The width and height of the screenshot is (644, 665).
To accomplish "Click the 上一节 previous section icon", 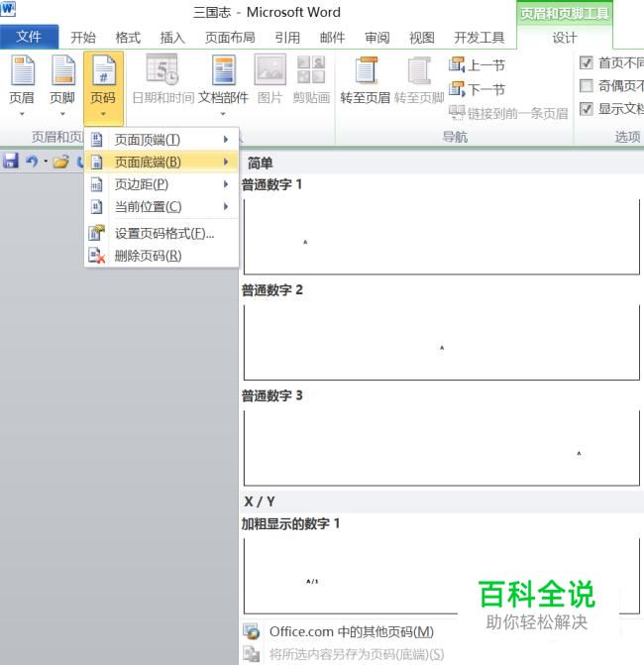I will 457,64.
